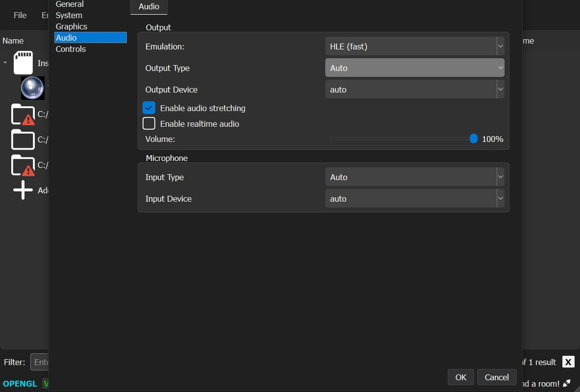Click the Cancel button
Screen dimensions: 580x392
coord(497,377)
